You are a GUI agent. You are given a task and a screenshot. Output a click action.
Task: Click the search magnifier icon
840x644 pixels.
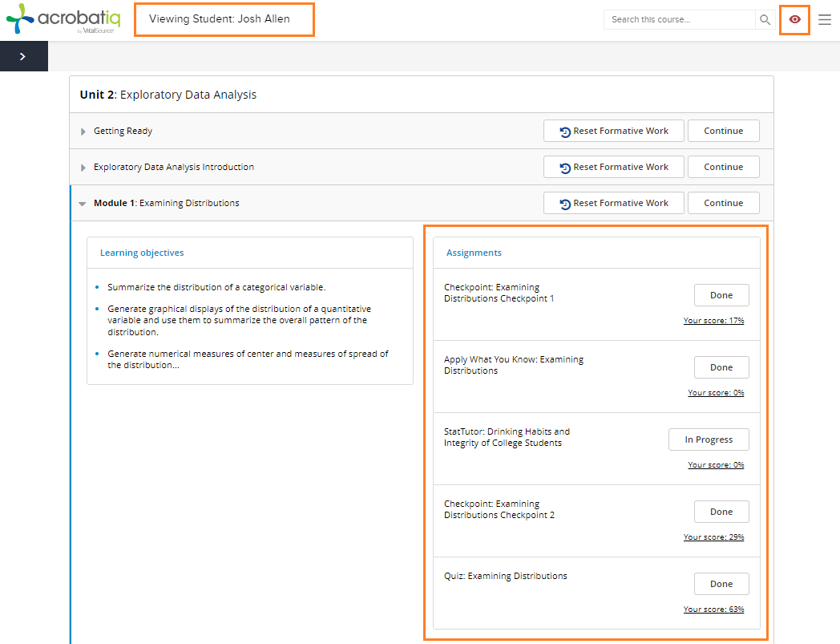point(765,20)
